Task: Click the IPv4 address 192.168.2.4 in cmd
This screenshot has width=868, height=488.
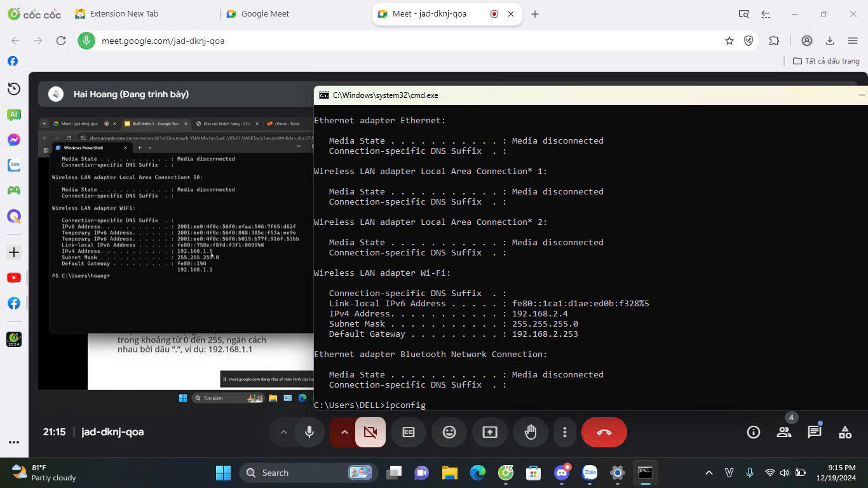Action: tap(540, 313)
